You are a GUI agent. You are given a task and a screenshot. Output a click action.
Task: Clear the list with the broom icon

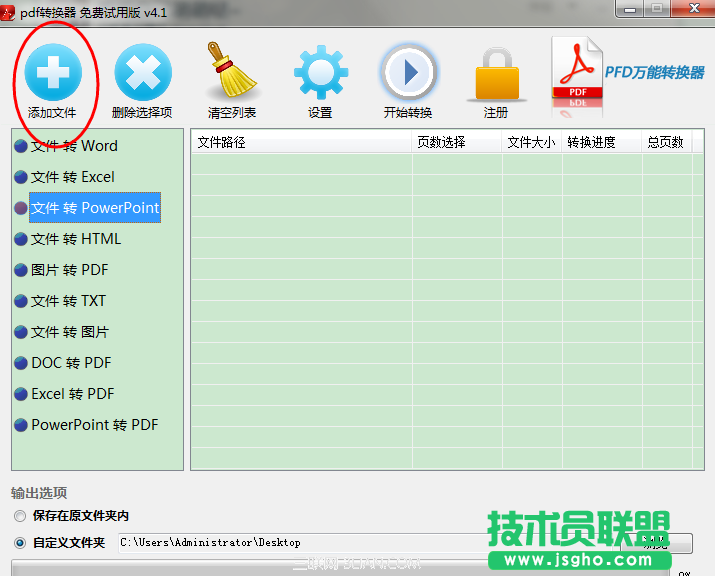click(x=231, y=72)
